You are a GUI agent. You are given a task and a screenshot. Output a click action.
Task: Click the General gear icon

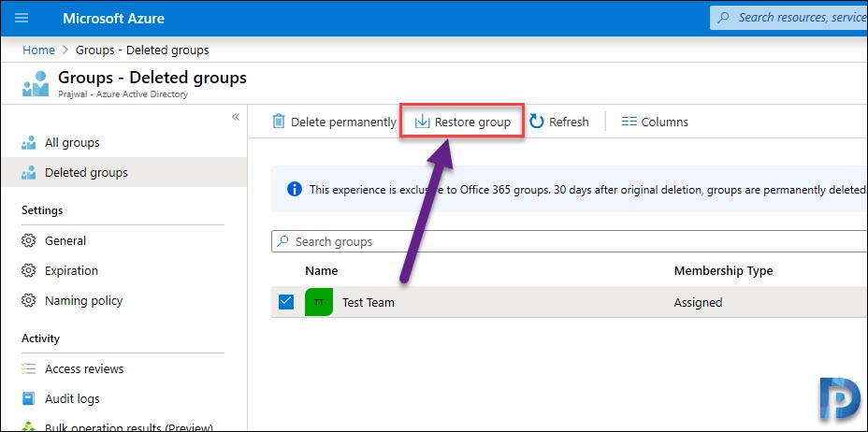pos(28,241)
